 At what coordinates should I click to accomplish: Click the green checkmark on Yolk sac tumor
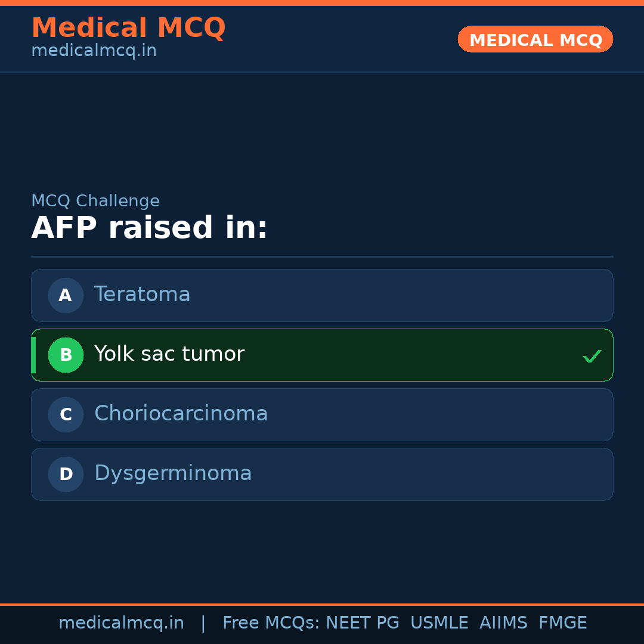click(592, 356)
